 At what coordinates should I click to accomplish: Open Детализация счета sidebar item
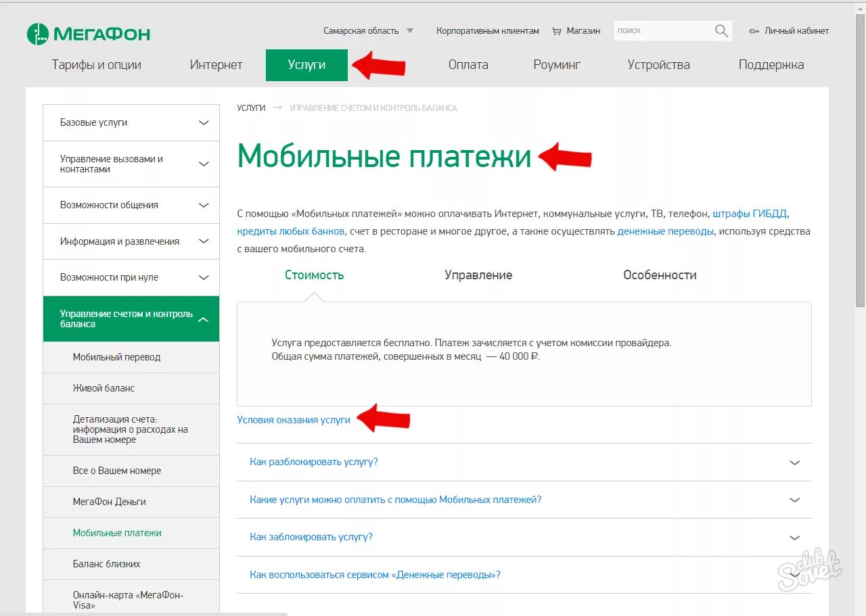131,429
